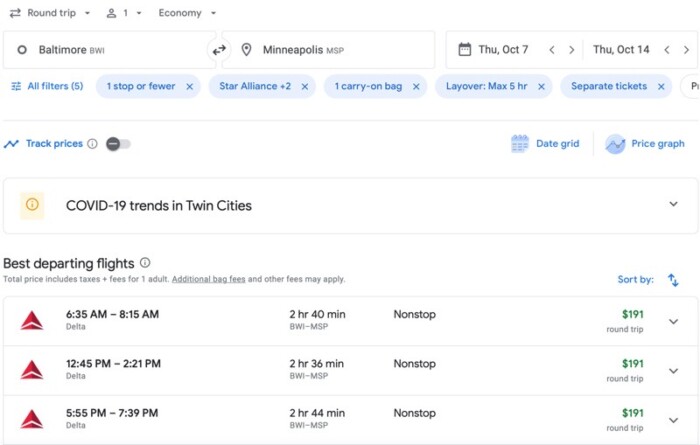Click the Best departing flights info icon
This screenshot has height=445, width=700.
145,262
